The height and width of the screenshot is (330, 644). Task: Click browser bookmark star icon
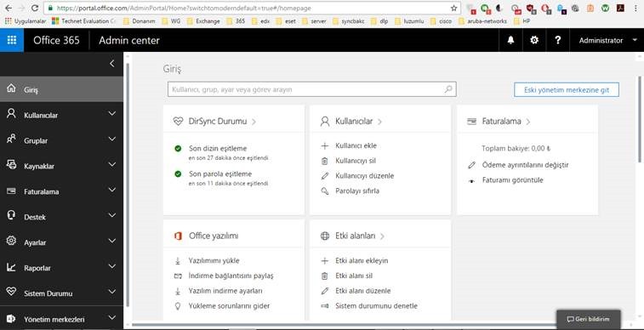[x=453, y=8]
